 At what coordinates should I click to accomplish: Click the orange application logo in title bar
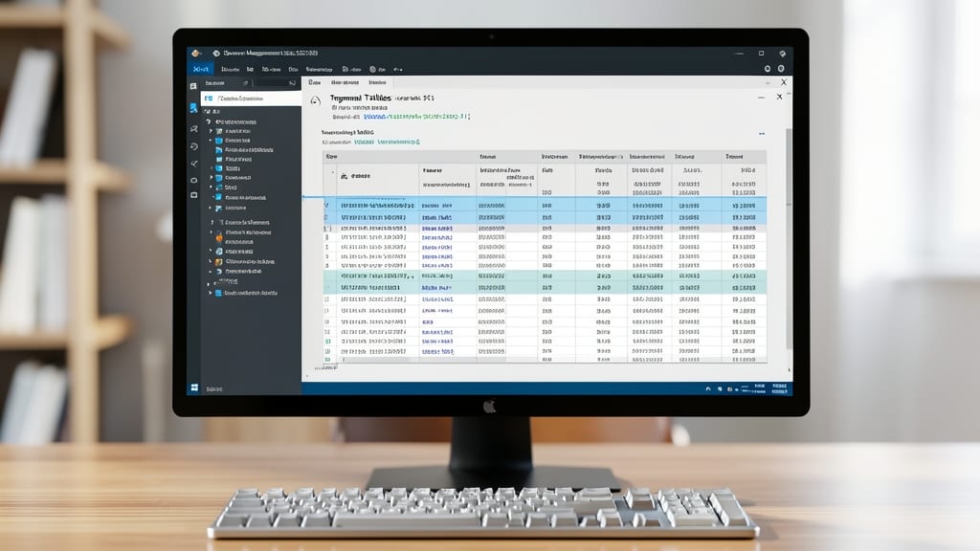[196, 54]
